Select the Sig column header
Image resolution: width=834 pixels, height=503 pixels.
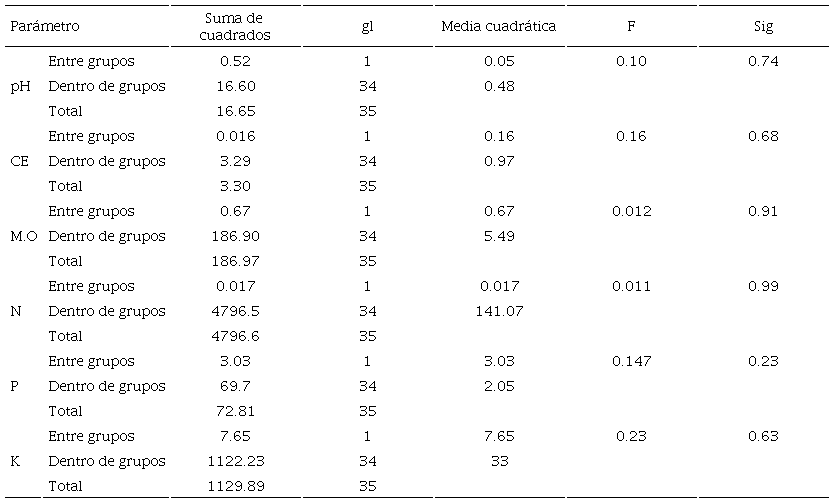tap(763, 26)
